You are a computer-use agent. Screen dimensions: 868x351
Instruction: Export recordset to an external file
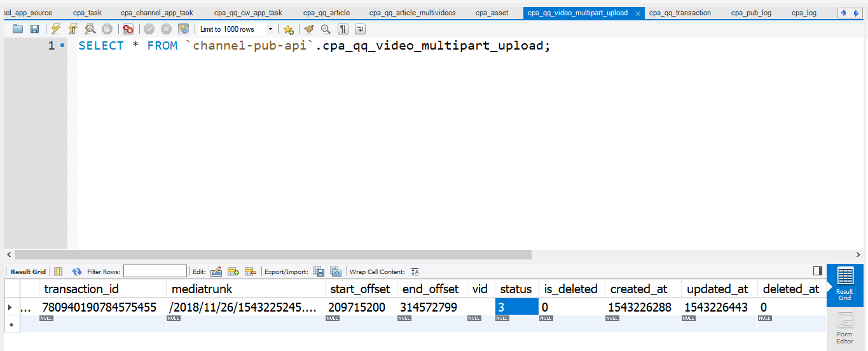pos(319,272)
